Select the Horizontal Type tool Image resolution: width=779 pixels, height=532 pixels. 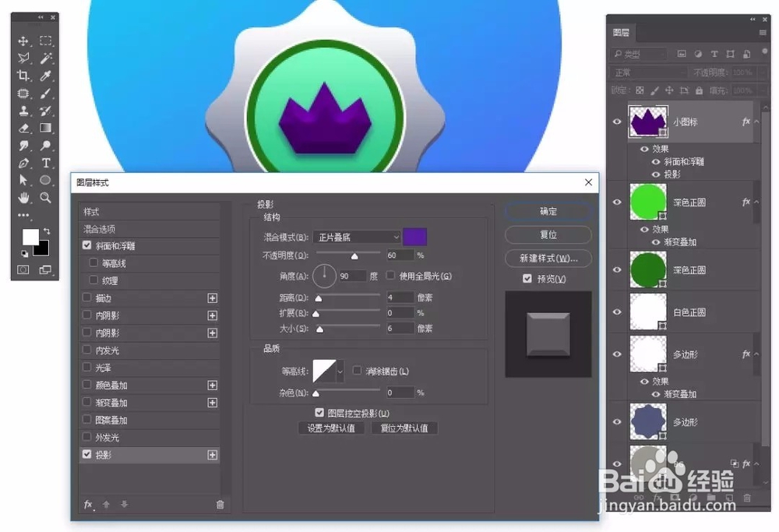click(x=44, y=163)
